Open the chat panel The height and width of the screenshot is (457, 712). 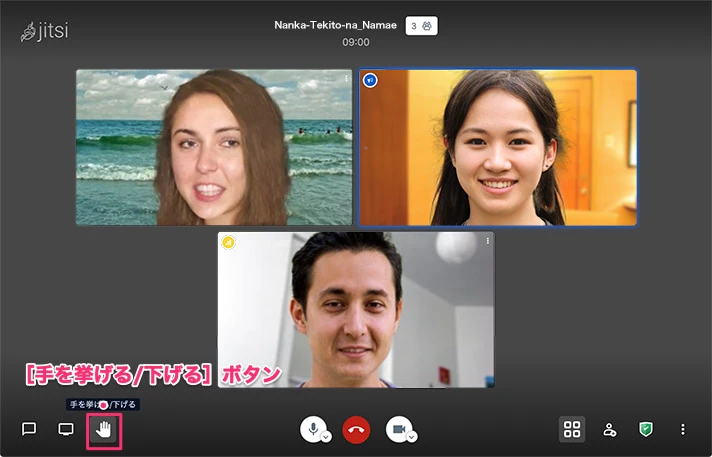click(29, 429)
